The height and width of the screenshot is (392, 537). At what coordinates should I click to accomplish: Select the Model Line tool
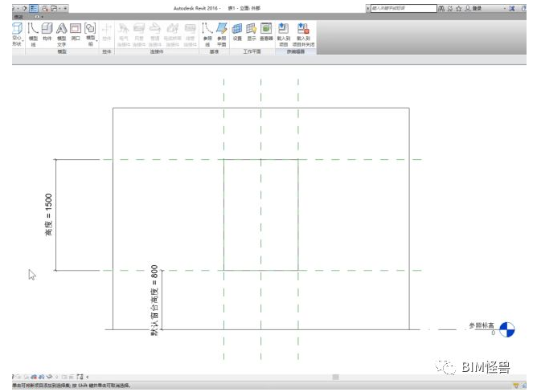[32, 32]
